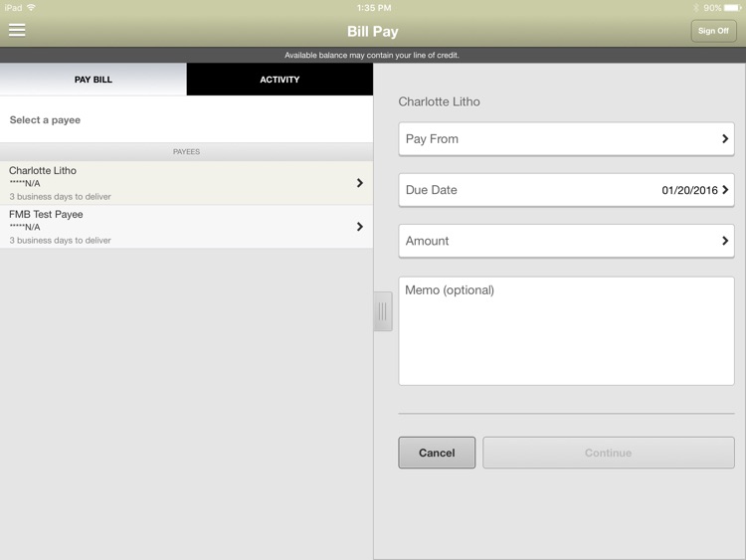The width and height of the screenshot is (746, 560).
Task: Click the Memo (optional) text box
Action: pyautogui.click(x=566, y=331)
